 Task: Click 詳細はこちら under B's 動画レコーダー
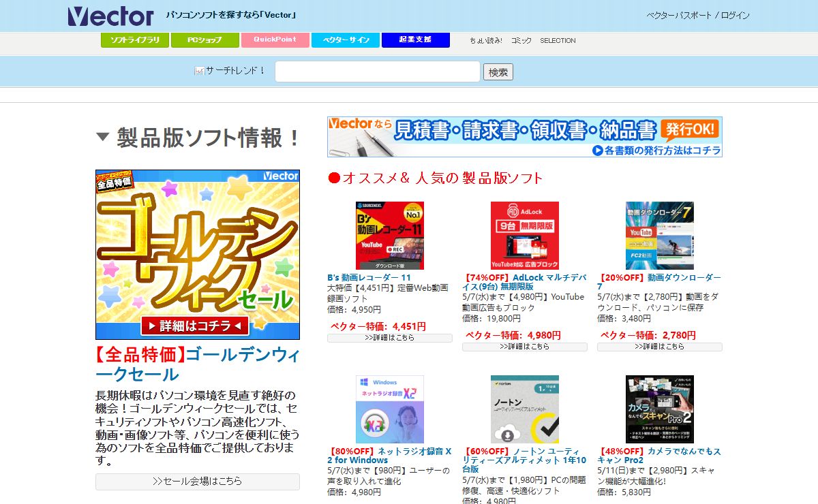click(390, 338)
